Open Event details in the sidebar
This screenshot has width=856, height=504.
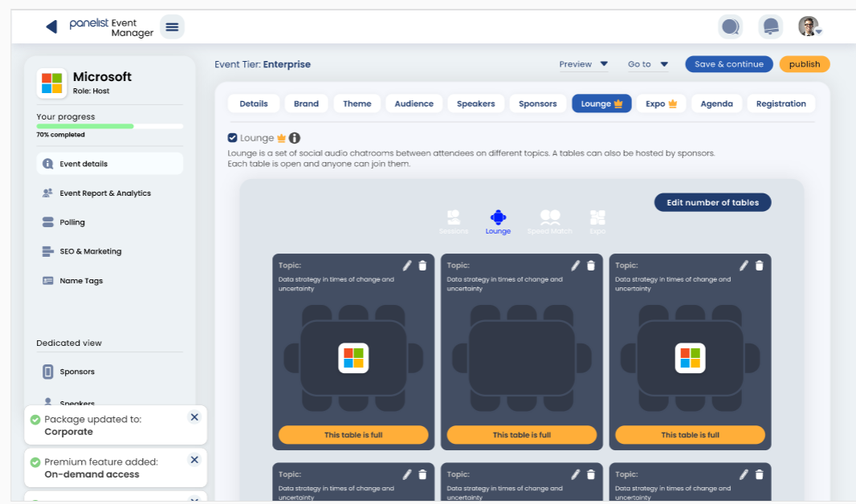coord(110,164)
